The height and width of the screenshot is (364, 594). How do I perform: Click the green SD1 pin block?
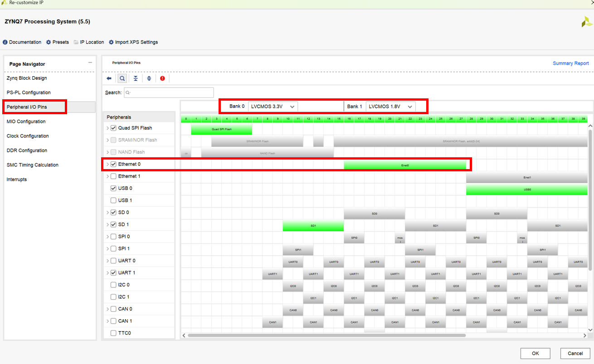pos(313,226)
